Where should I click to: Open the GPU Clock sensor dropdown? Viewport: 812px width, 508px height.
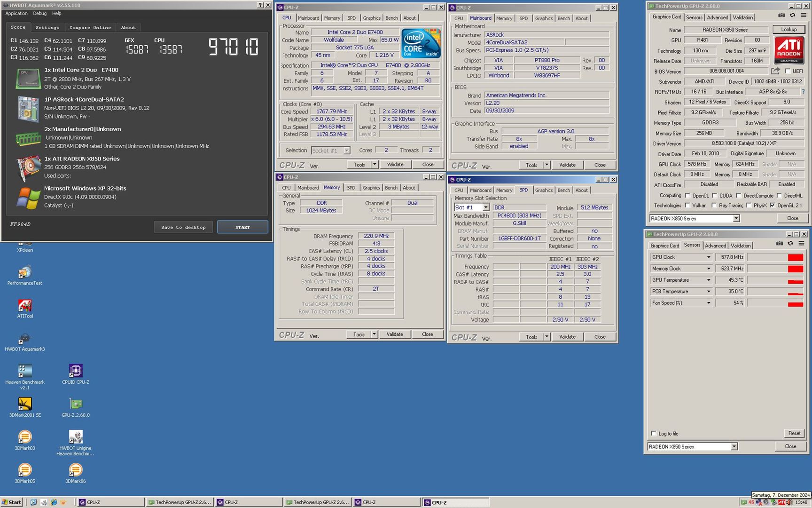[x=709, y=257]
